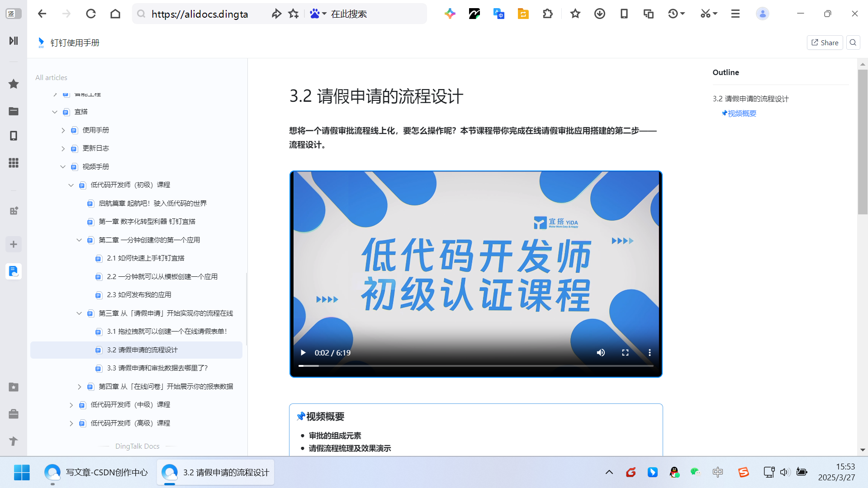
Task: Seek on the video progress bar
Action: [476, 365]
